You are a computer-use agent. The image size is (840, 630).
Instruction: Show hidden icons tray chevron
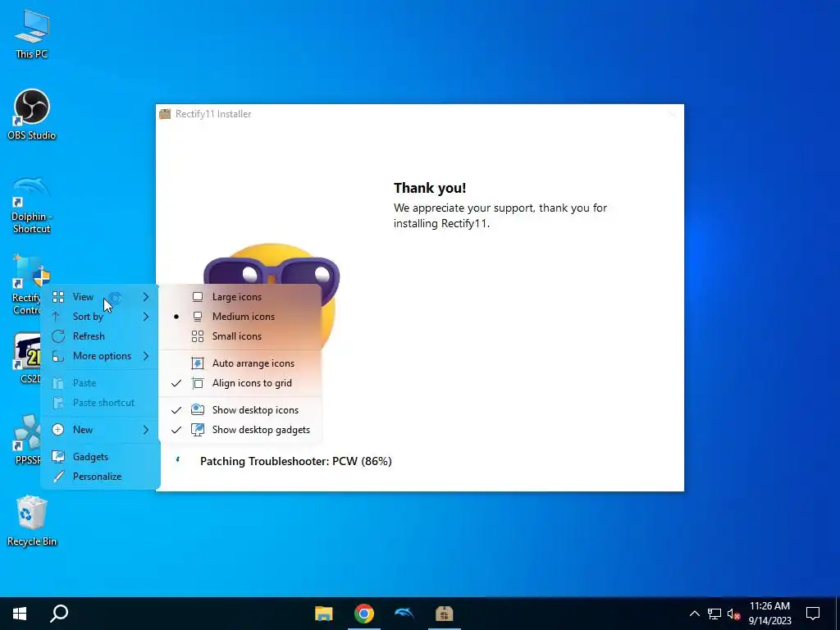tap(694, 614)
